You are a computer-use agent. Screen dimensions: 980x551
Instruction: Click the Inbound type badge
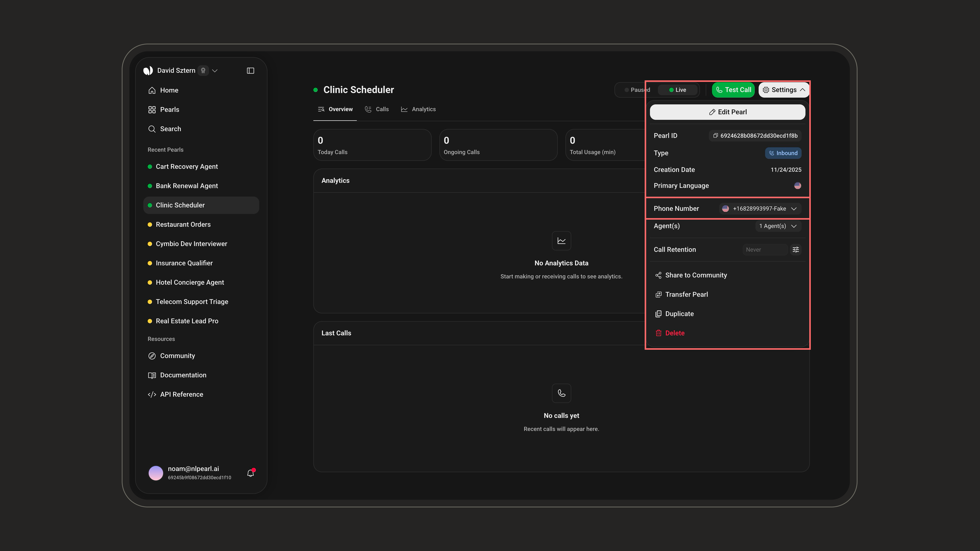click(x=783, y=153)
